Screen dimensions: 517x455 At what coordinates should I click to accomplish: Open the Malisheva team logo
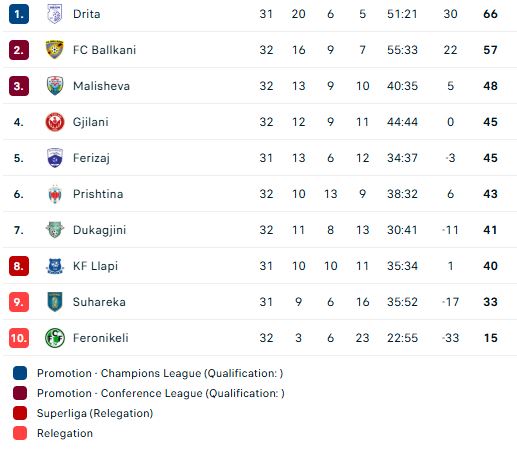55,86
